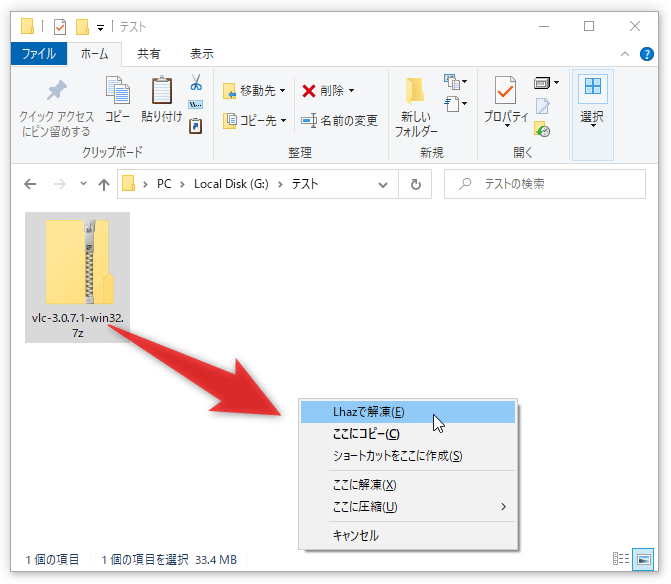Click quick access Properties checkmark in title bar
This screenshot has width=671, height=584.
(x=60, y=27)
